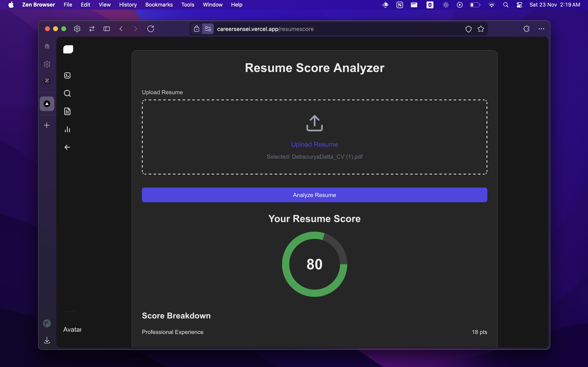The width and height of the screenshot is (588, 367).
Task: Open the bar chart icon in sidebar
Action: (67, 129)
